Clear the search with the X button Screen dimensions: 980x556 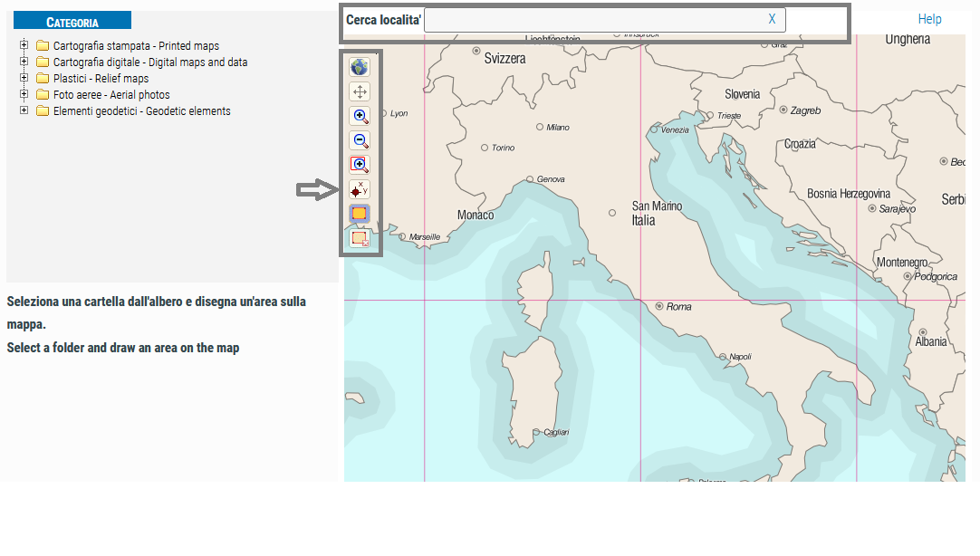click(x=772, y=19)
